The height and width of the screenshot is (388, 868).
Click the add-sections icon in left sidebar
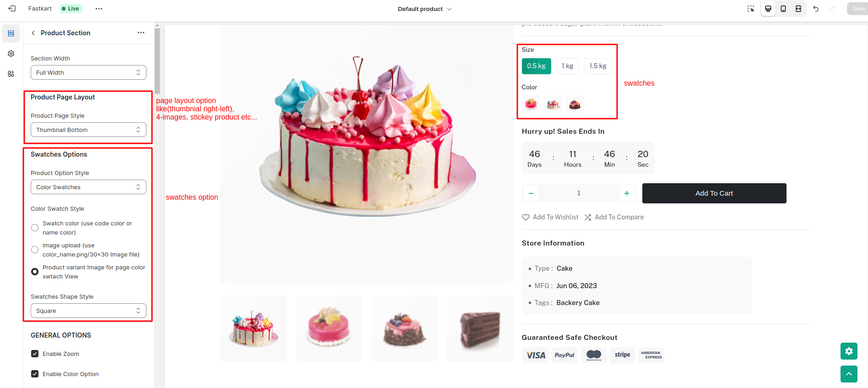11,74
